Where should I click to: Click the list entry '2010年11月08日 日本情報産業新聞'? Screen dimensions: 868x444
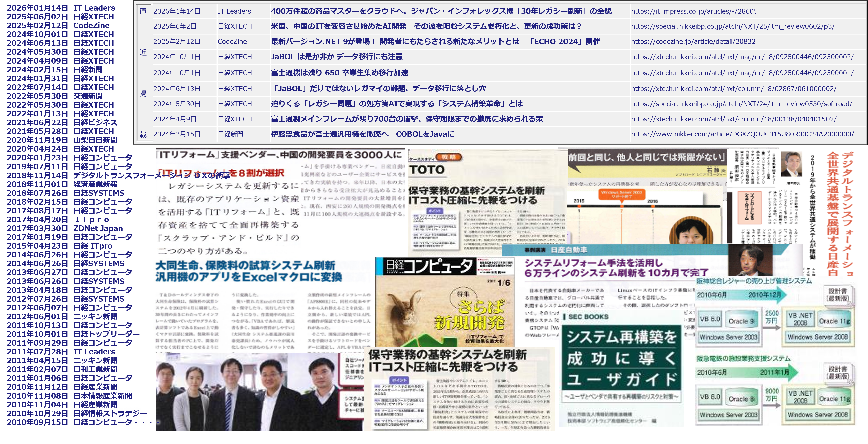[x=69, y=396]
